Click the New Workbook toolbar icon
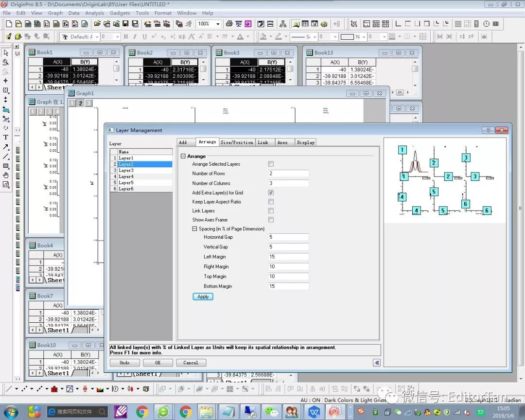The height and width of the screenshot is (420, 525). tap(28, 24)
